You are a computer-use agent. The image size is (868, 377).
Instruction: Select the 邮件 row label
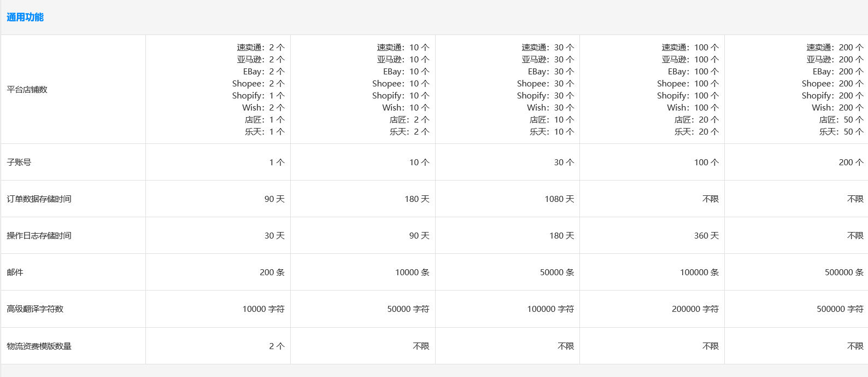15,272
